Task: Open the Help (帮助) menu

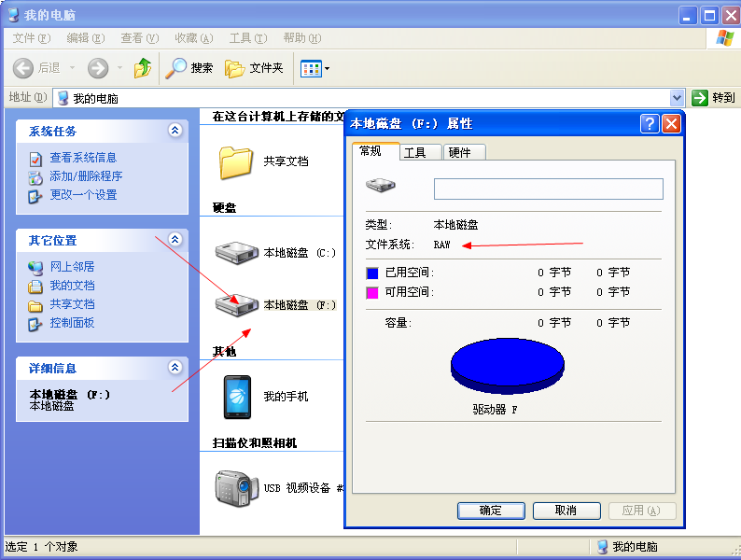Action: (302, 38)
